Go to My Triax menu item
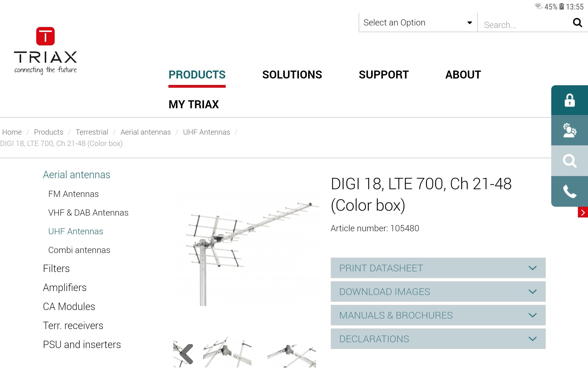This screenshot has width=588, height=368. [x=194, y=104]
